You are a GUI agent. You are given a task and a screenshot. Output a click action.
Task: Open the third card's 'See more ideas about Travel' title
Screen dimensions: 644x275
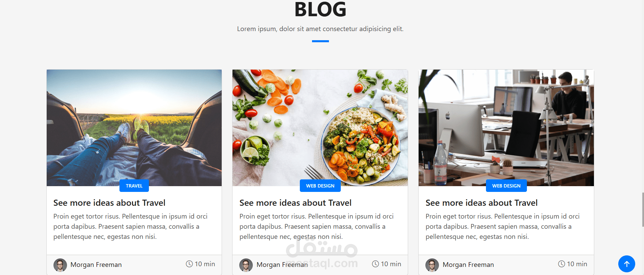pyautogui.click(x=482, y=203)
